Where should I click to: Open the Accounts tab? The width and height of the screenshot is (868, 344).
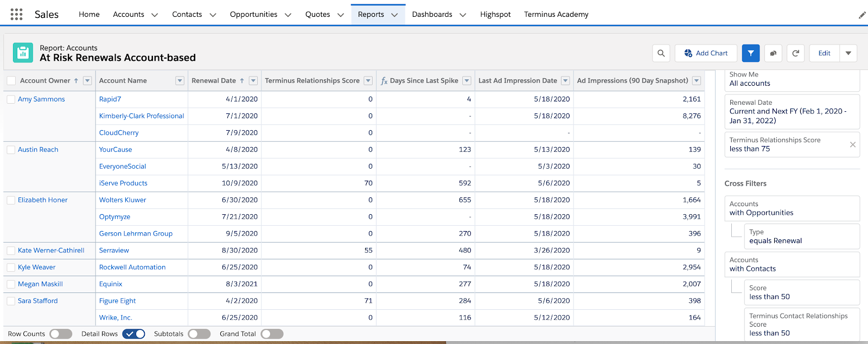[129, 15]
